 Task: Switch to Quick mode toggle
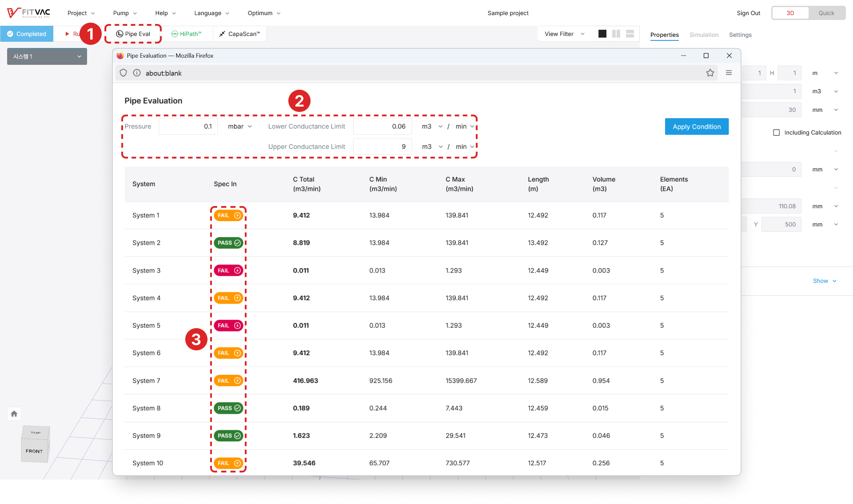click(x=826, y=13)
